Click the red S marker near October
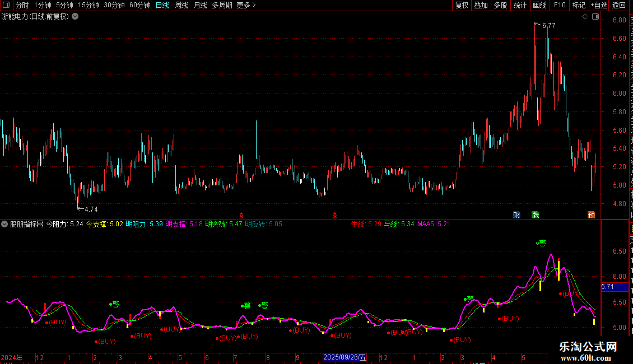Viewport: 633px width, 364px height. coord(334,216)
